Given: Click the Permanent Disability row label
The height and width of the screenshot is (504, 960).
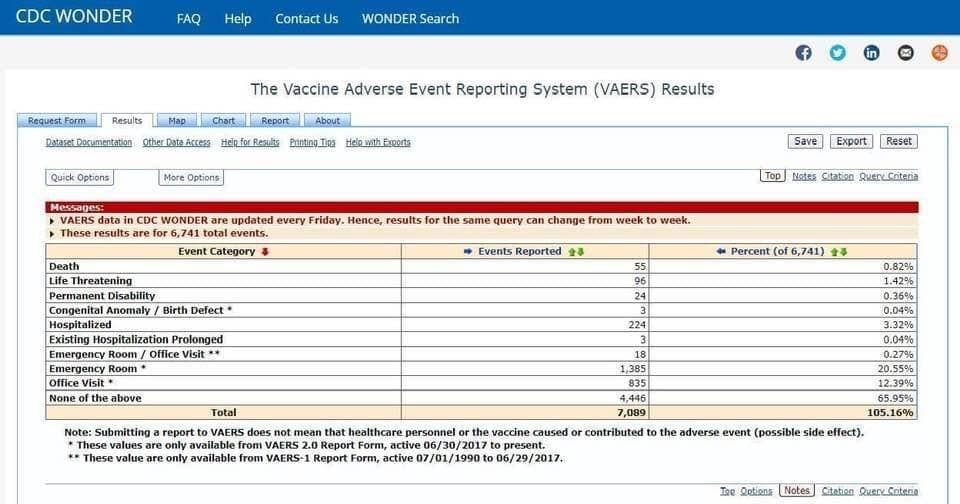Looking at the screenshot, I should pyautogui.click(x=102, y=296).
